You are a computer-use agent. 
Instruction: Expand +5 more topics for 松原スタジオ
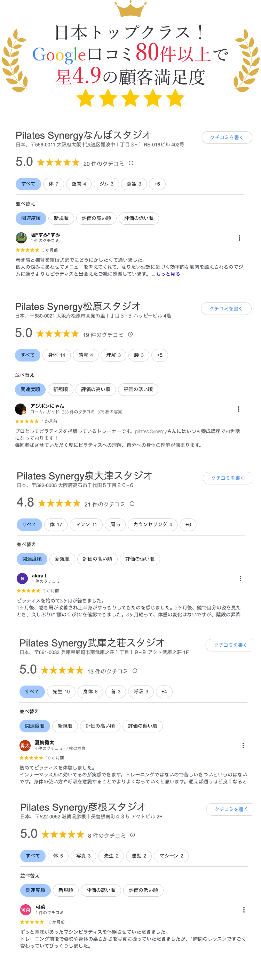pos(159,355)
